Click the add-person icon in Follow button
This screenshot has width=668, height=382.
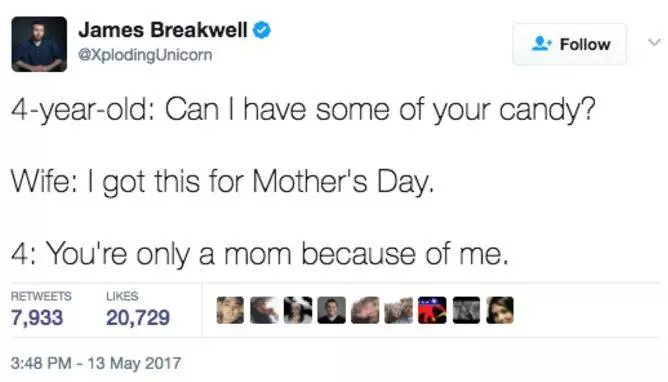click(x=541, y=43)
